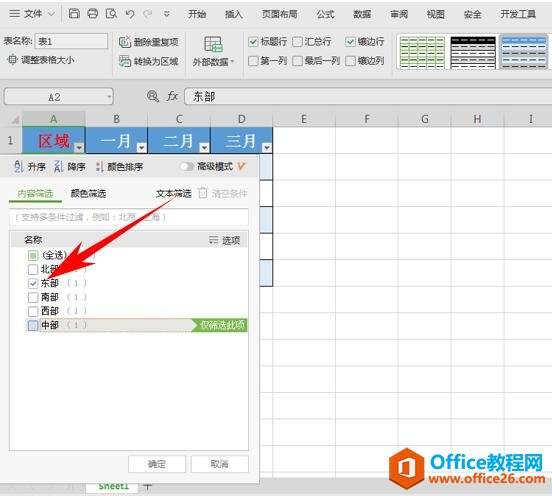Viewport: 552px width, 496px height.
Task: Click the formula bar showing 东部
Action: point(368,96)
